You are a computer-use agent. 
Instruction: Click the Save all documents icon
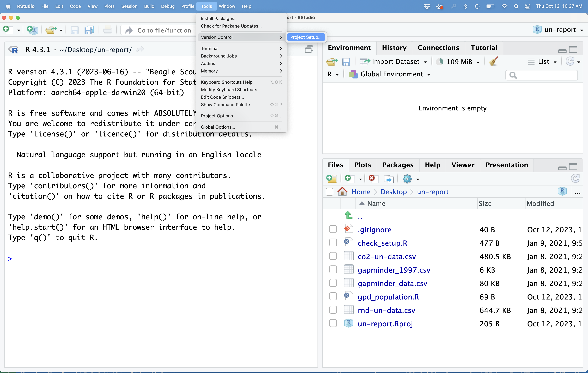tap(89, 30)
